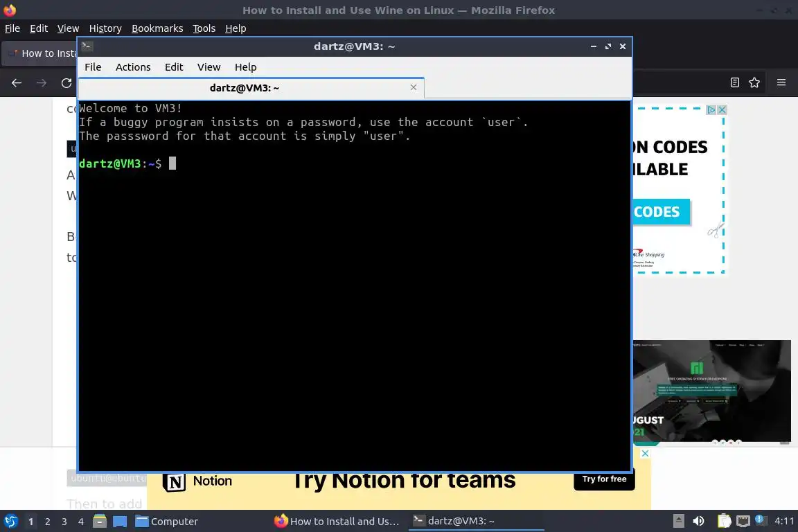Open the terminal View menu

(x=209, y=67)
